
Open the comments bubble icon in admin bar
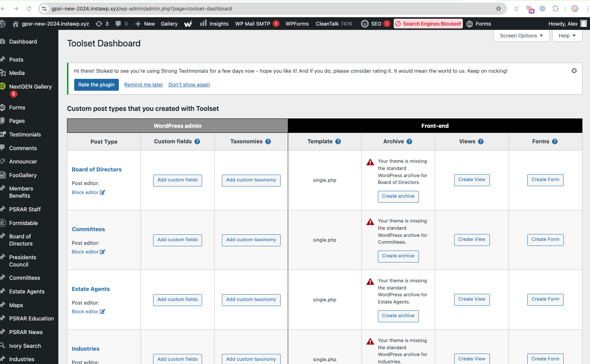(118, 24)
